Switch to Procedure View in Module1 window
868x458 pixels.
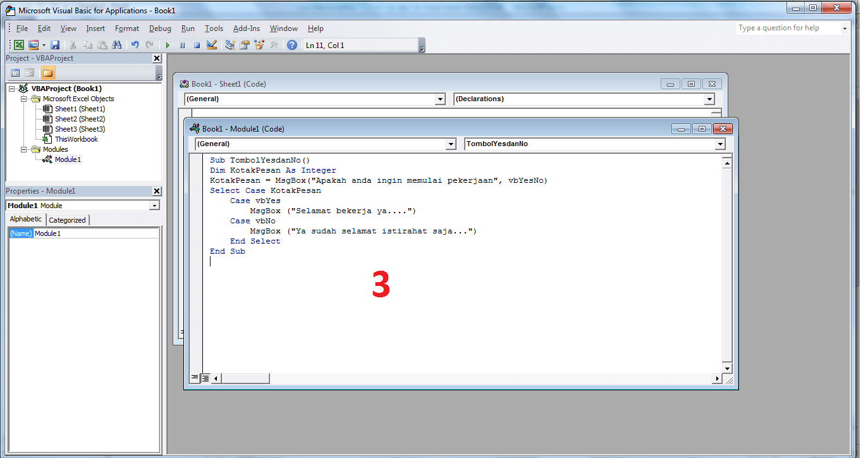[195, 378]
